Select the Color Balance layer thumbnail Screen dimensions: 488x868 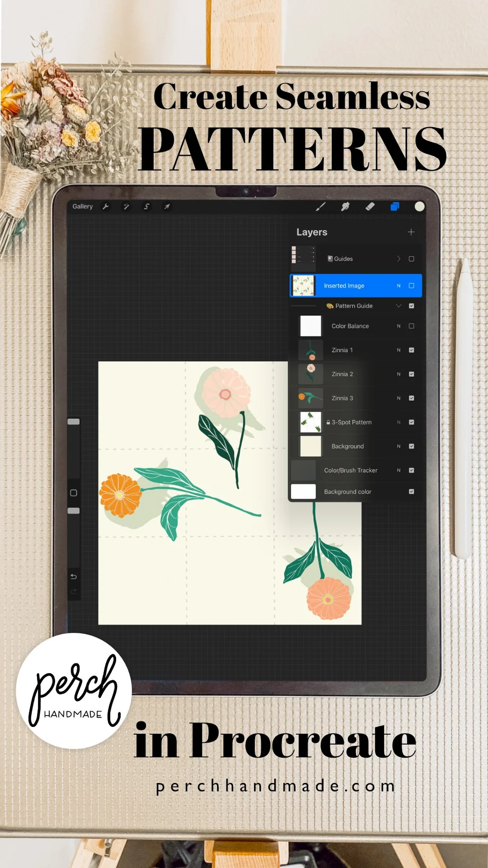pos(310,326)
